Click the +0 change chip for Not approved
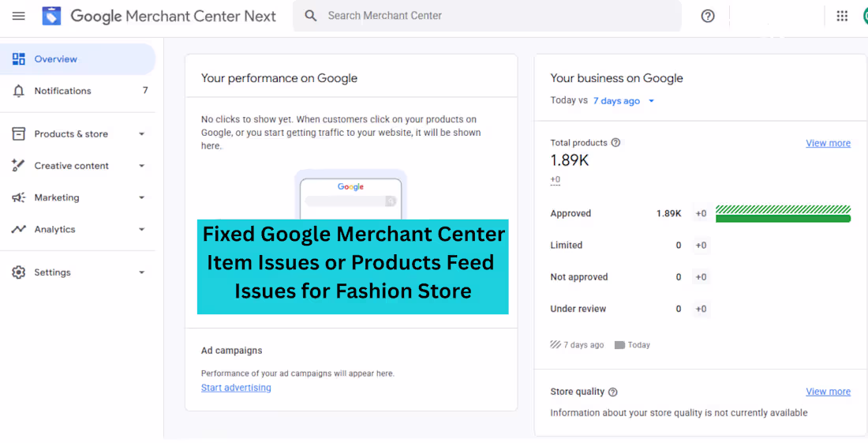This screenshot has width=868, height=443. 701,277
